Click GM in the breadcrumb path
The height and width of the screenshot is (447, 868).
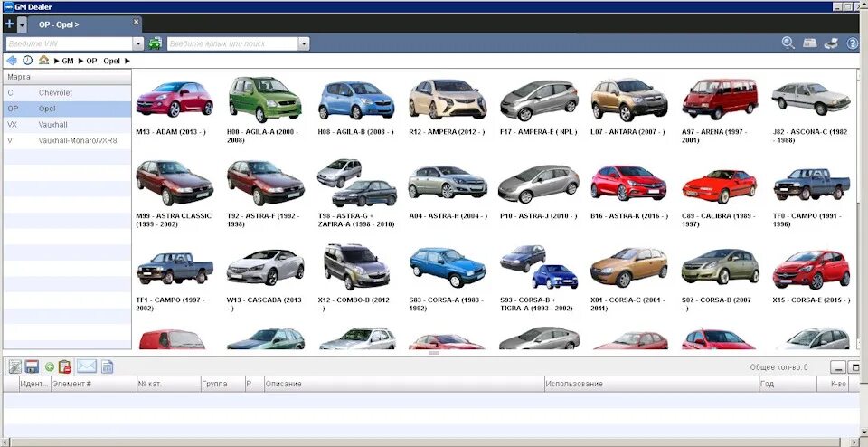68,61
